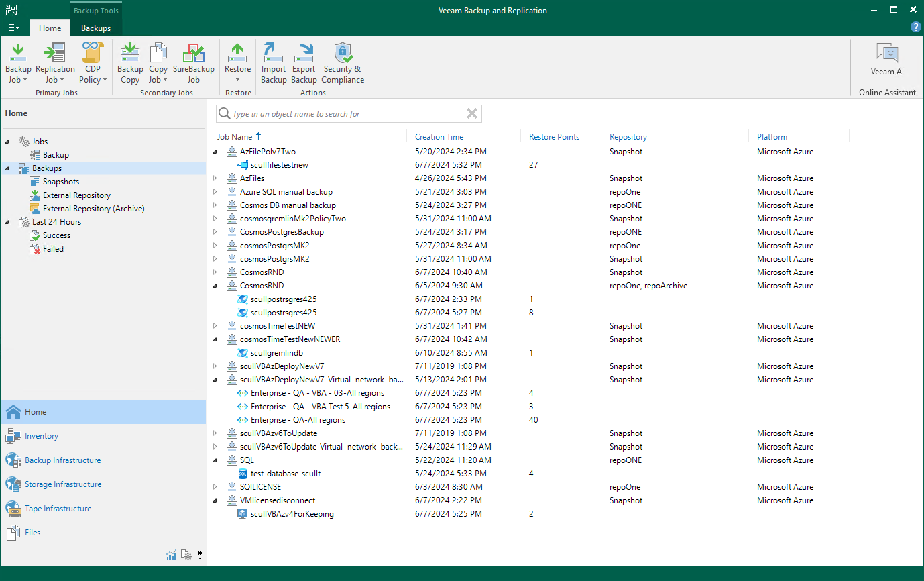The height and width of the screenshot is (581, 924).
Task: Select the cosmosTimeTestNEW job row
Action: pos(278,326)
